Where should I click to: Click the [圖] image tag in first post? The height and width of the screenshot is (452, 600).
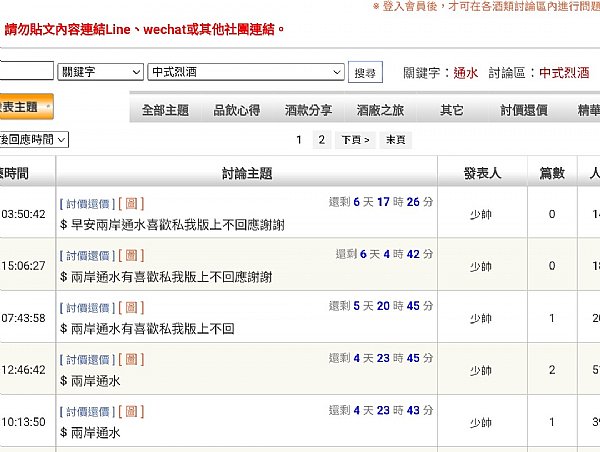(131, 204)
